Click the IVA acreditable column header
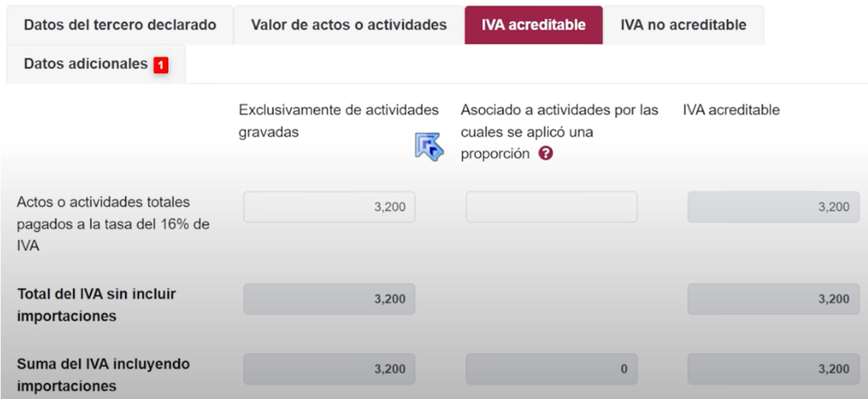Screen dimensions: 868x399 click(731, 110)
